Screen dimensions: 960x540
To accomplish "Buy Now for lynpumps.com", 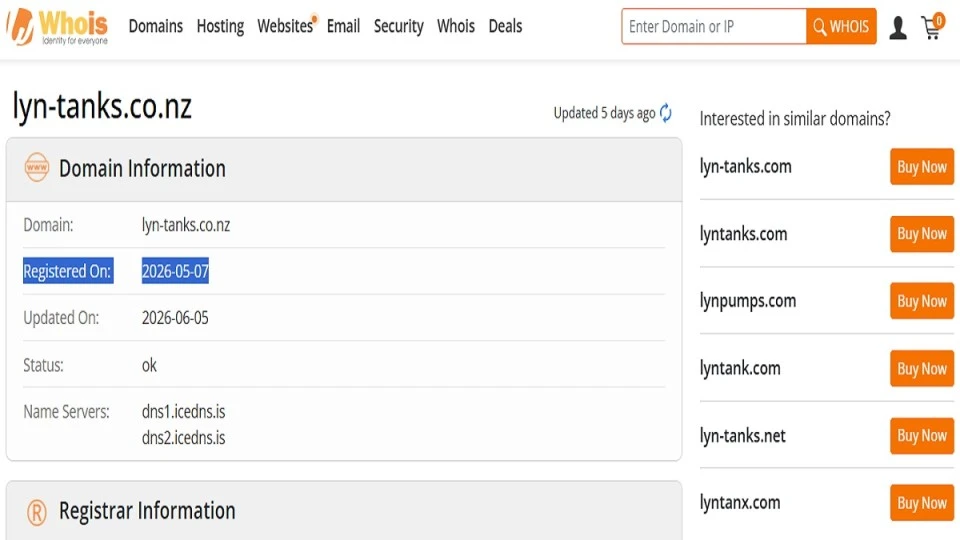I will pyautogui.click(x=922, y=301).
